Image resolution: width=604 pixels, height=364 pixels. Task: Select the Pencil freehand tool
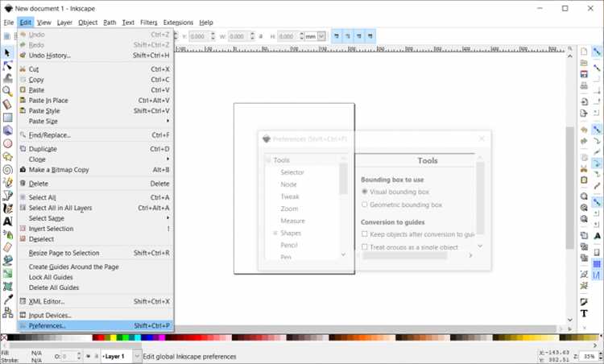pos(7,183)
